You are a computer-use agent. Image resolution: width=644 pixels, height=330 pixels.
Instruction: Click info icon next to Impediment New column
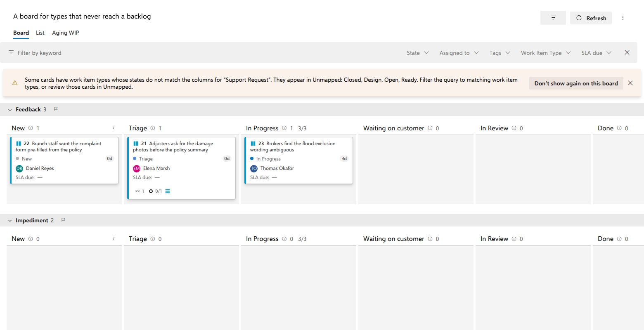pos(31,239)
